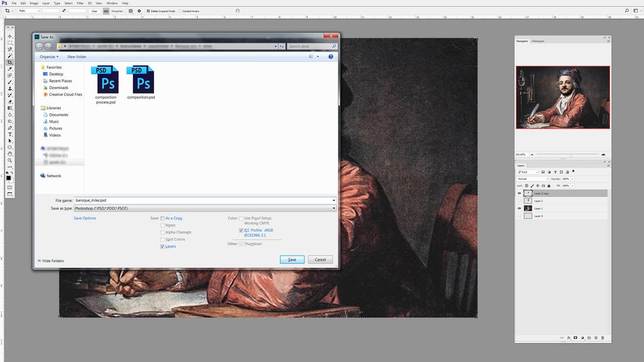Viewport: 644px width, 362px height.
Task: Select the Ellipse shape tool
Action: (10, 148)
